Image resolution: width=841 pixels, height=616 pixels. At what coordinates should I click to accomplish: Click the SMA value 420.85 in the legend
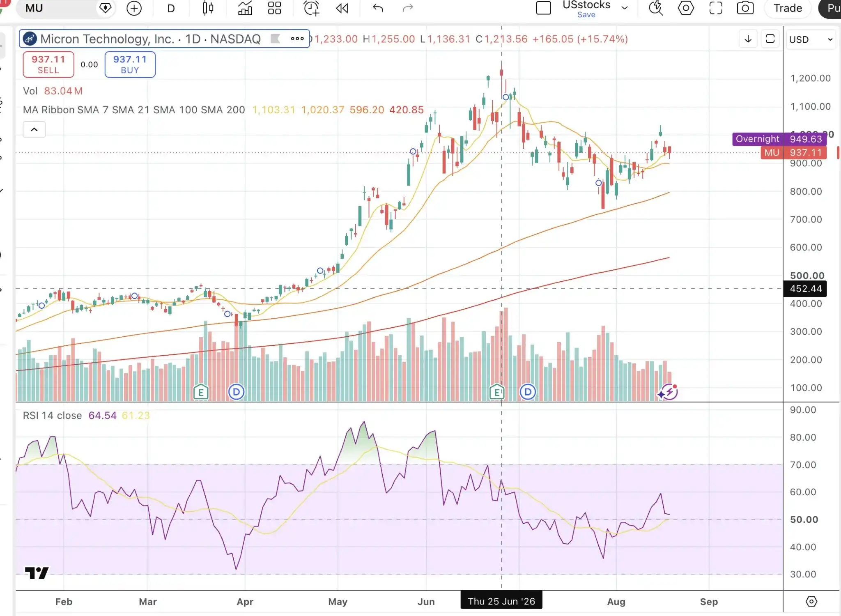(407, 110)
